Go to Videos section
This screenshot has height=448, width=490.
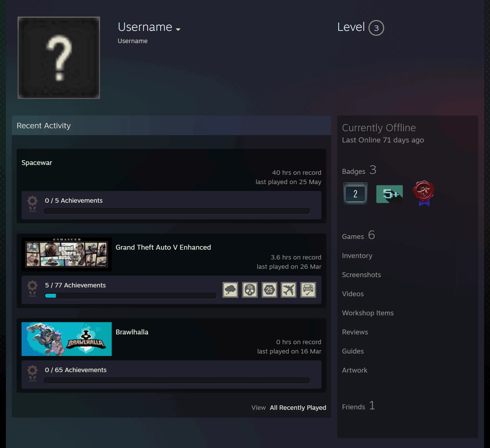[353, 294]
